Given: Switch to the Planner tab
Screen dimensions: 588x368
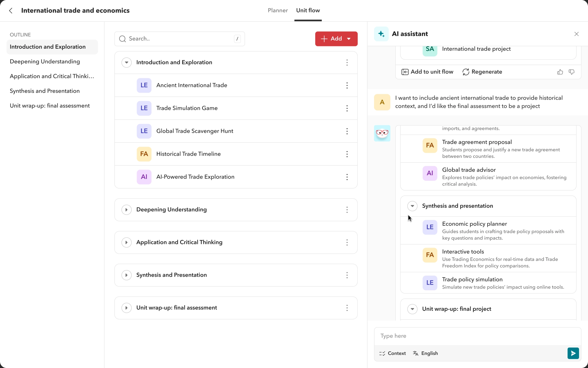Looking at the screenshot, I should (278, 10).
